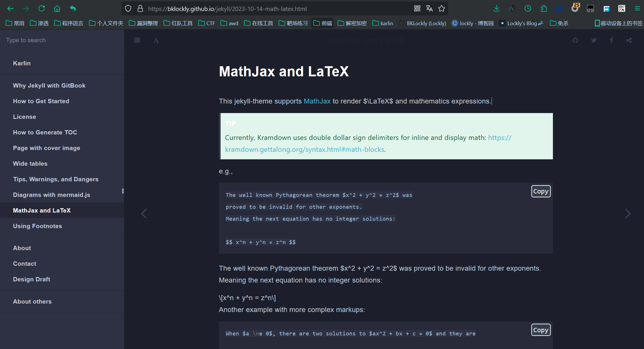
Task: Bookmark this page with star icon
Action: coord(441,9)
